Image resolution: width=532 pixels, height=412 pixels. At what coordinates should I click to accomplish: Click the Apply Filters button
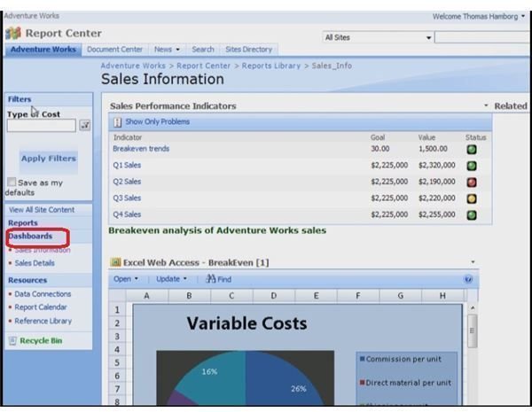coord(49,159)
